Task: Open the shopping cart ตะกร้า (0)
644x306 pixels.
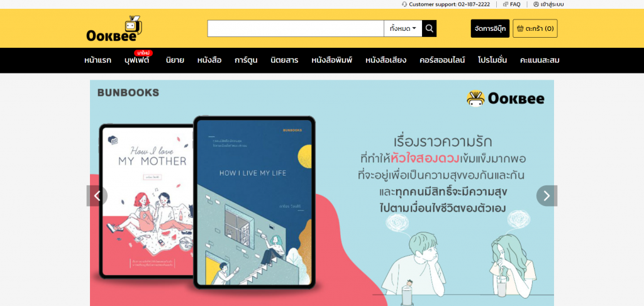Action: coord(535,29)
